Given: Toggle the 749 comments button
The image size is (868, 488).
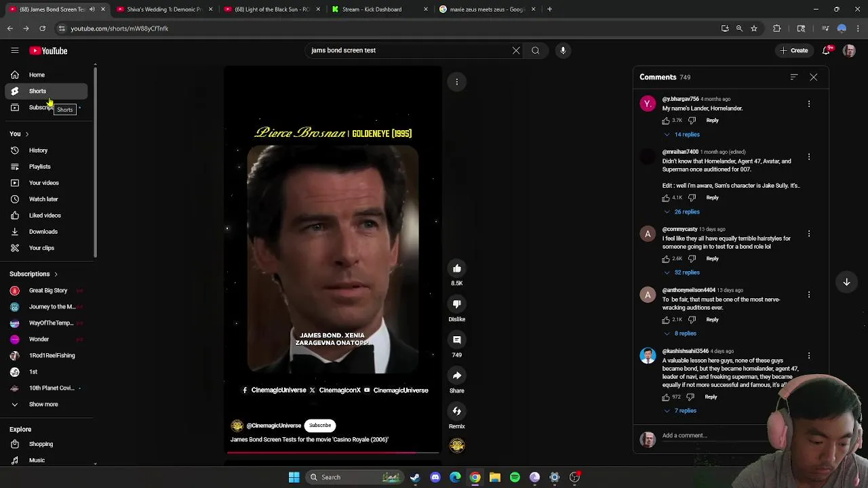Looking at the screenshot, I should coord(457,340).
